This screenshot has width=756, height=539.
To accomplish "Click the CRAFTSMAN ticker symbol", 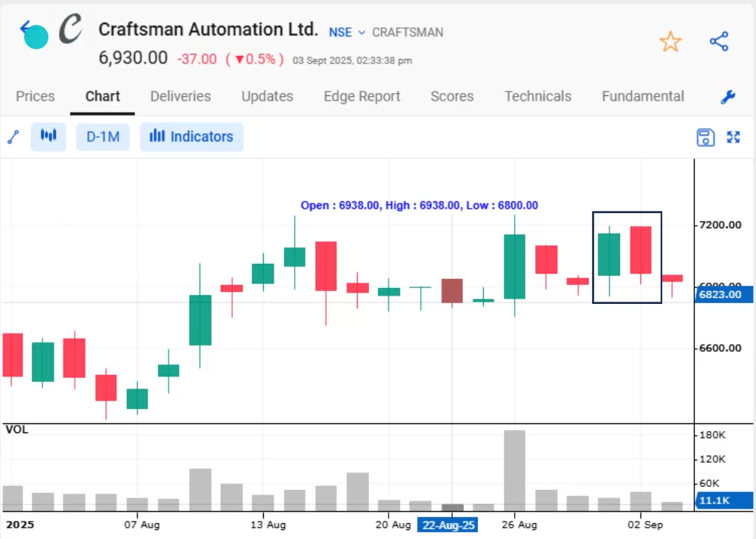I will [407, 33].
